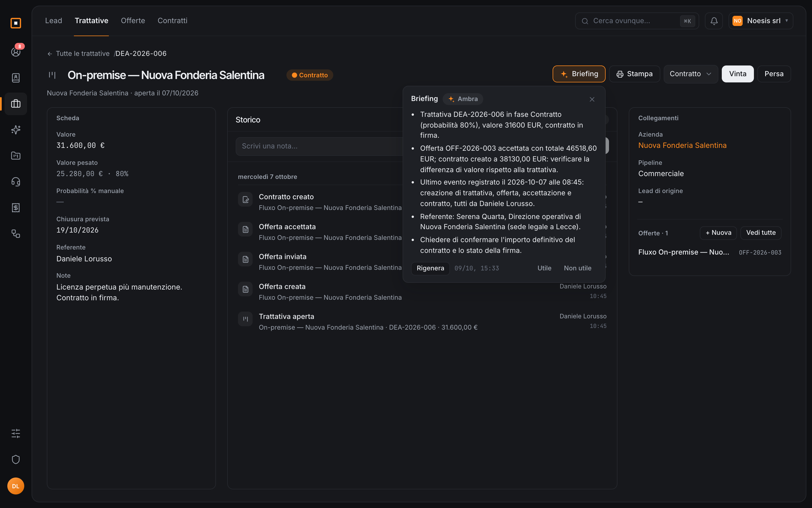This screenshot has width=812, height=508.
Task: Click the DL user avatar
Action: (16, 486)
